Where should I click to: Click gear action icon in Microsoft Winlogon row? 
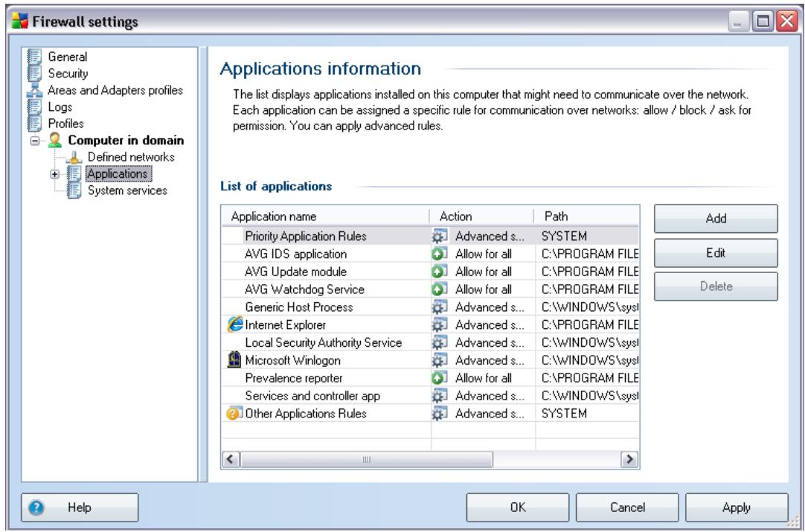[x=440, y=360]
